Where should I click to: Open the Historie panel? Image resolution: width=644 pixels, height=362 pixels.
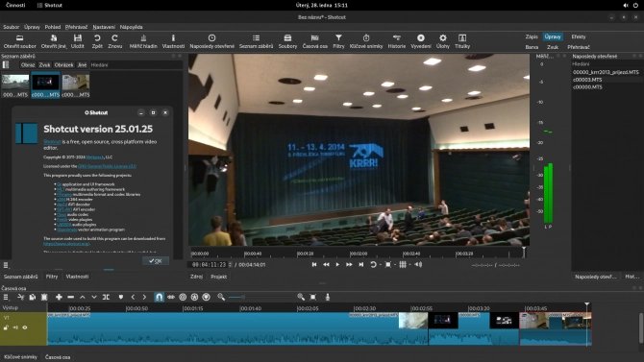(396, 41)
